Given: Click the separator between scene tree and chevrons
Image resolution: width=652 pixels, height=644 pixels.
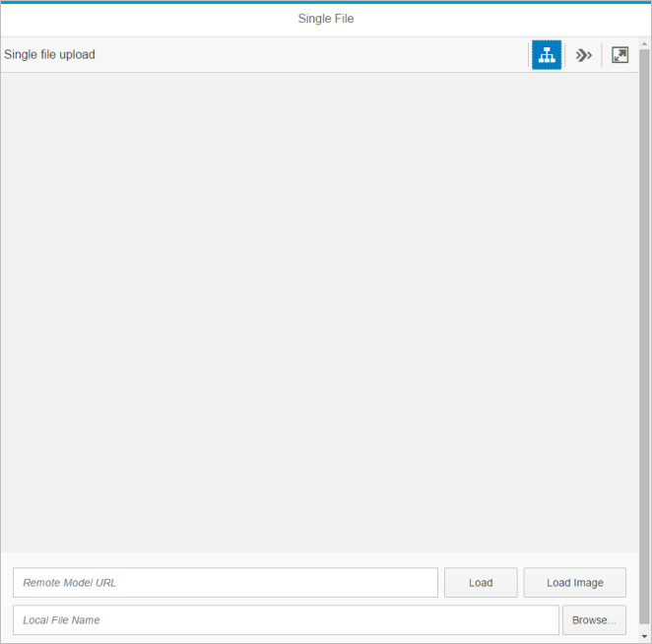Looking at the screenshot, I should (565, 55).
